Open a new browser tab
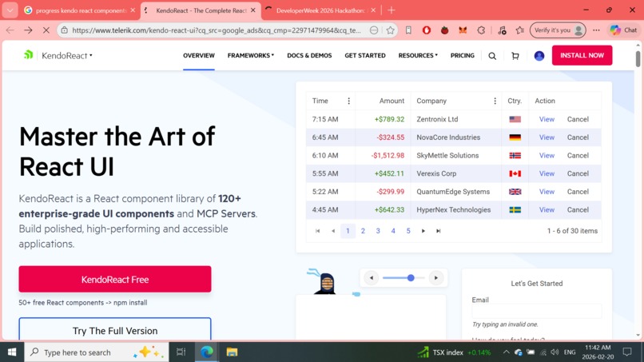Image resolution: width=644 pixels, height=362 pixels. click(x=391, y=10)
